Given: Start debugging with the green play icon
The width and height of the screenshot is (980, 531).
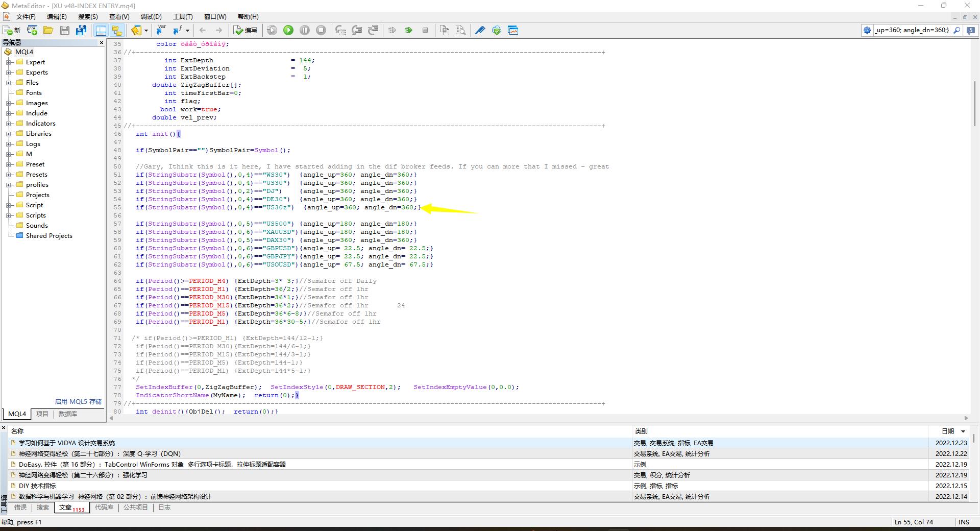Looking at the screenshot, I should (x=288, y=31).
